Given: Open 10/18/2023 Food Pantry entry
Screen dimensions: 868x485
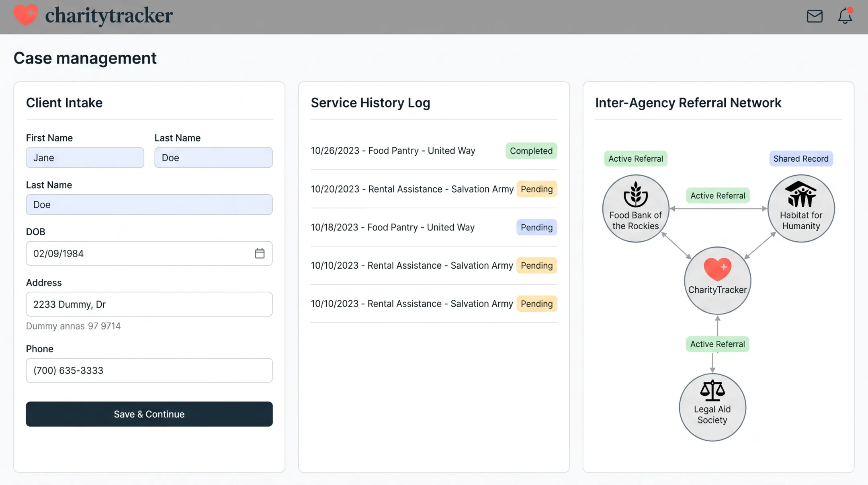Looking at the screenshot, I should (434, 227).
